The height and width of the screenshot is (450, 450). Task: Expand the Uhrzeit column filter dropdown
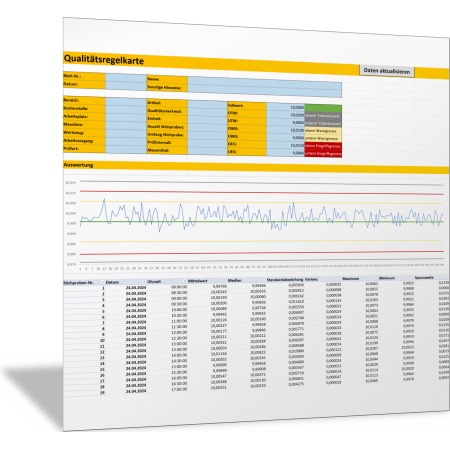pyautogui.click(x=184, y=281)
